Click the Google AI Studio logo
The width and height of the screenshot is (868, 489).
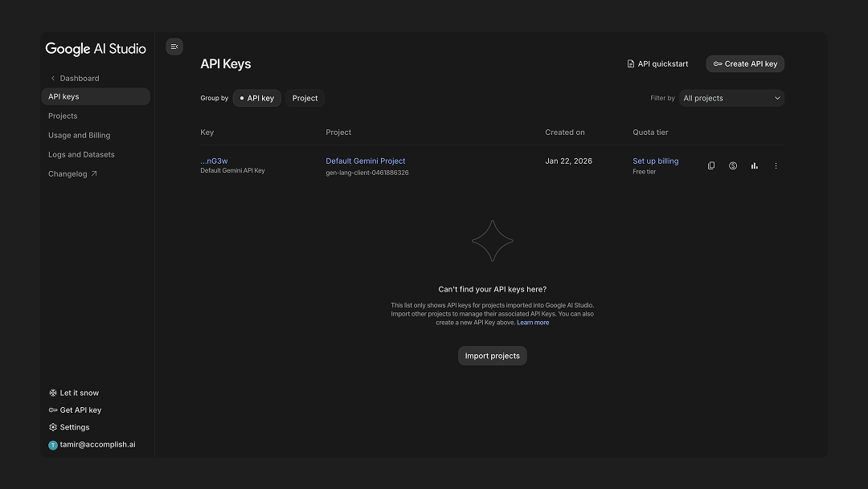point(96,49)
